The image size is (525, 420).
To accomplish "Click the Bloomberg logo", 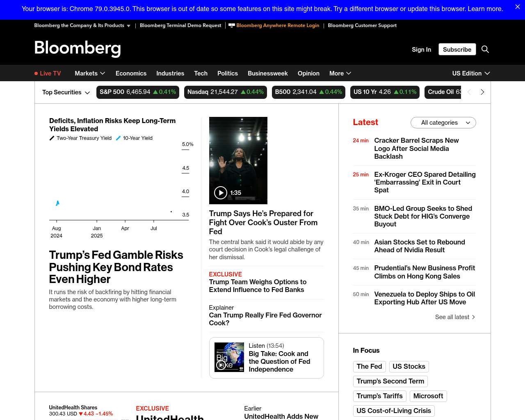I will pos(78,49).
